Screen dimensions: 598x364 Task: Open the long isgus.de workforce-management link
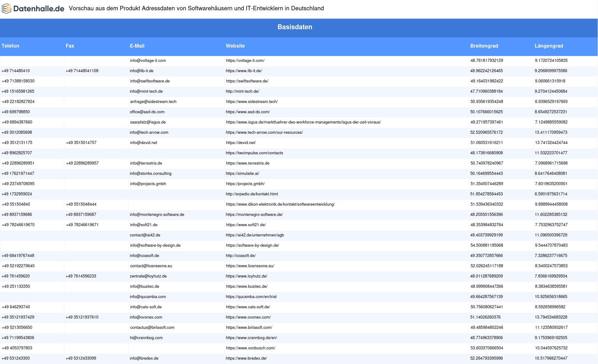pyautogui.click(x=303, y=122)
